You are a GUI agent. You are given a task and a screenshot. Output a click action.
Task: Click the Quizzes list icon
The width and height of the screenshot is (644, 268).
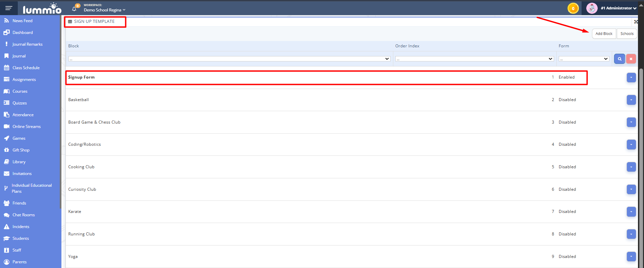(6, 103)
